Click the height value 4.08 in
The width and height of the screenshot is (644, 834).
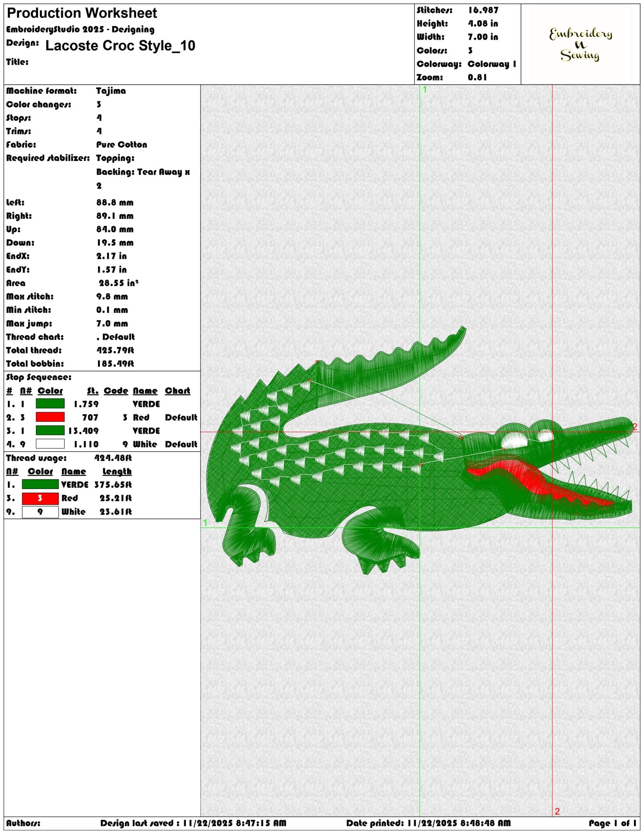pyautogui.click(x=483, y=24)
